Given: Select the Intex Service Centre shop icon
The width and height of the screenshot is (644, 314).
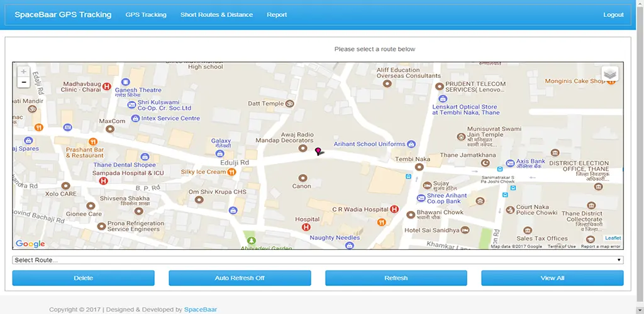Looking at the screenshot, I should click(x=135, y=119).
